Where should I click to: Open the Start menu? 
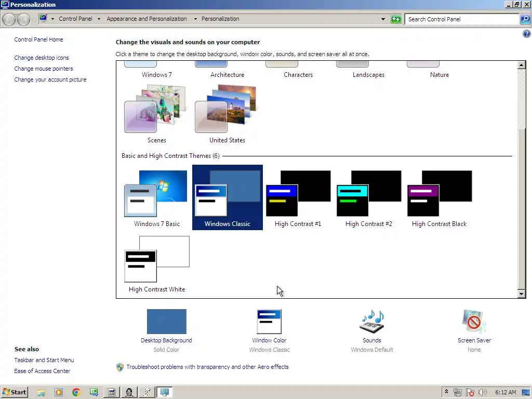click(14, 392)
